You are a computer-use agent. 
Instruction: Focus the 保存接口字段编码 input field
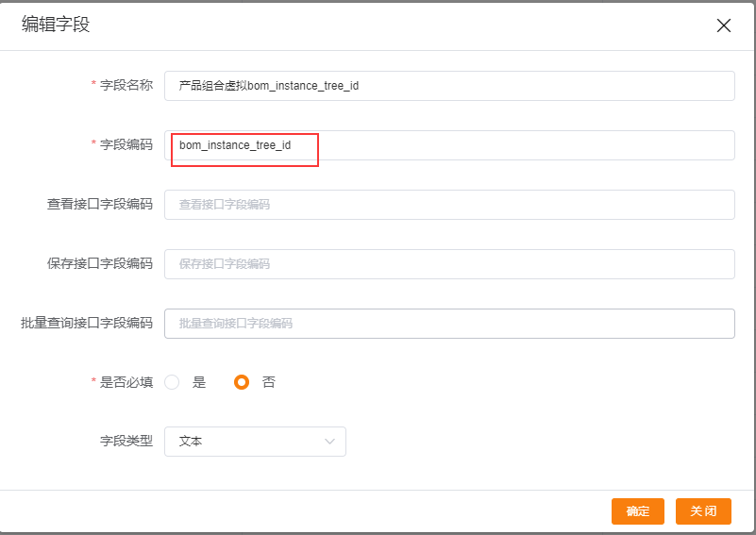[x=449, y=263]
